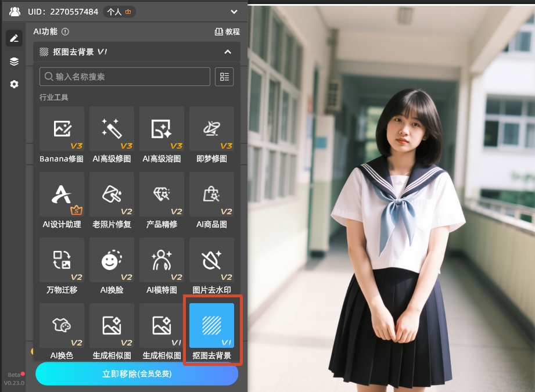Collapse the 抠图去背景 tool panel
Screen dimensions: 535x392
228,52
